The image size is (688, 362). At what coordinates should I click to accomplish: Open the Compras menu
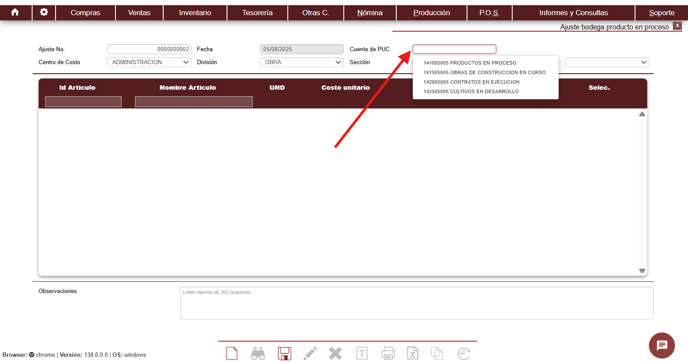point(85,13)
